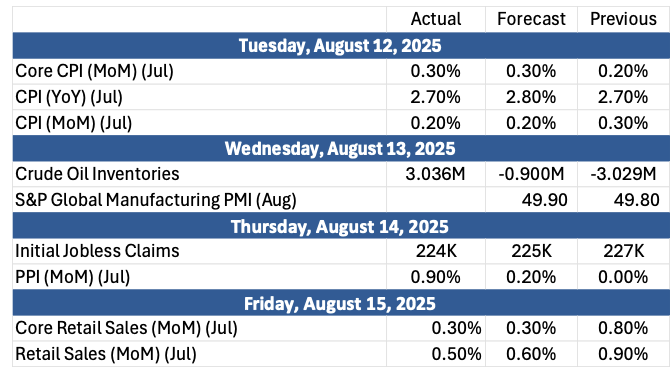
Task: Select the Tuesday, August 12, 2025 header row
Action: click(341, 45)
